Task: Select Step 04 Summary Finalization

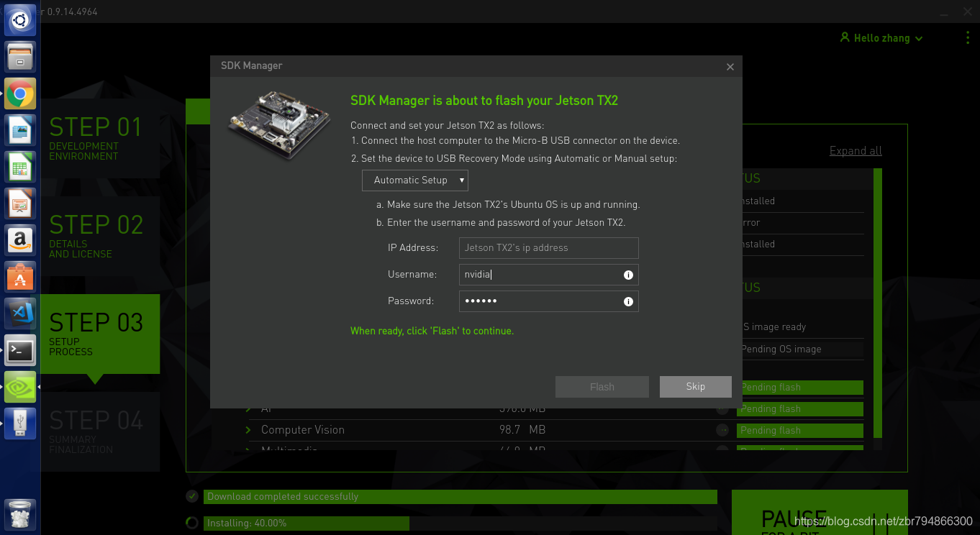Action: pos(100,431)
